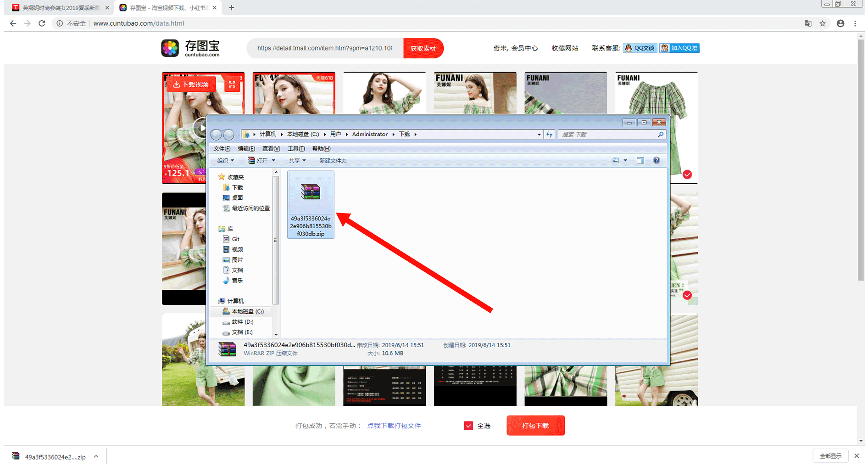Open the Chrome translate page icon
Viewport: 868px width, 467px height.
click(808, 23)
